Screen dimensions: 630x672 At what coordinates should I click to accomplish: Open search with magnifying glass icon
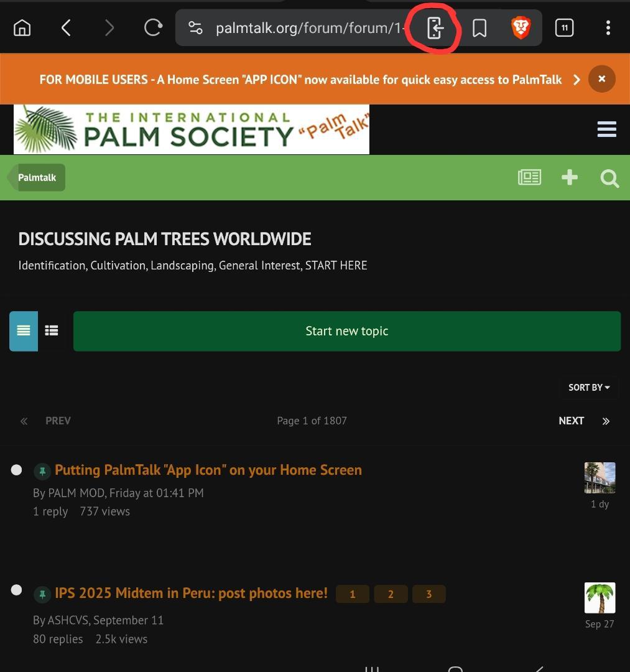(x=609, y=179)
